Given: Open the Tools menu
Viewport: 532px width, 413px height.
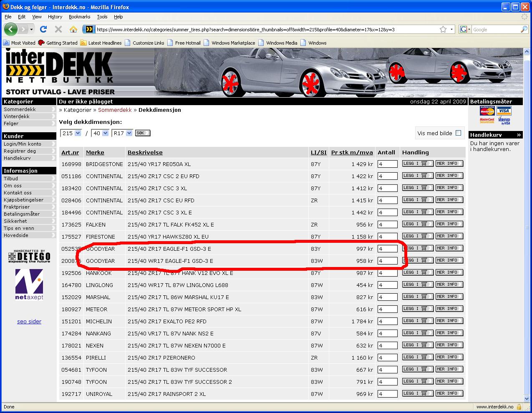Looking at the screenshot, I should click(102, 17).
